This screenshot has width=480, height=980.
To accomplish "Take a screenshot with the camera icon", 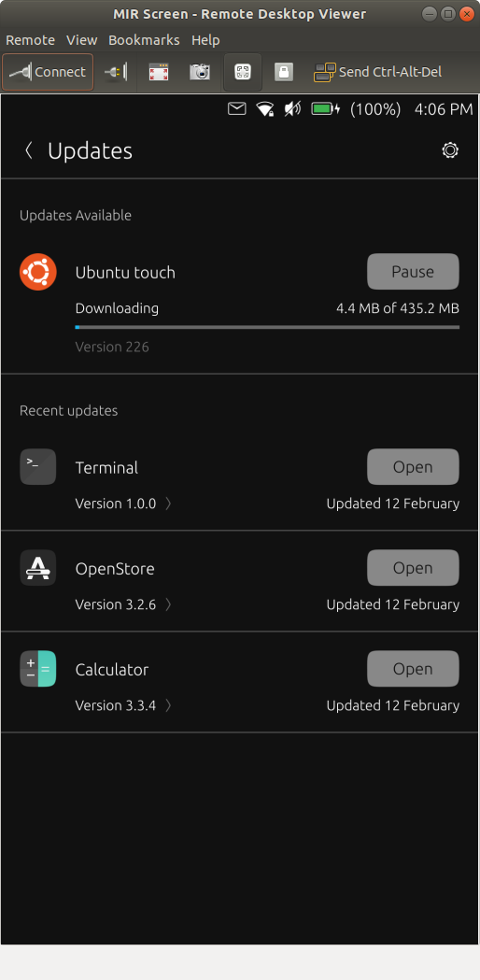I will point(200,73).
